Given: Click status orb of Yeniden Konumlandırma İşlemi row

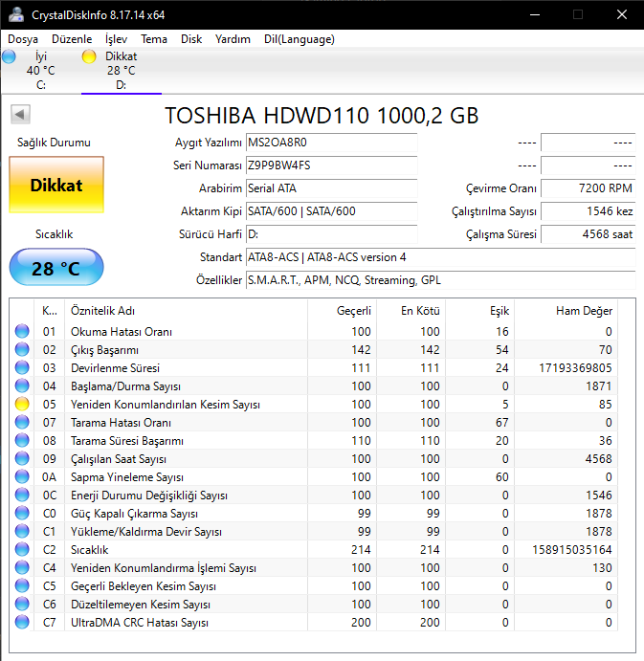Looking at the screenshot, I should point(22,567).
